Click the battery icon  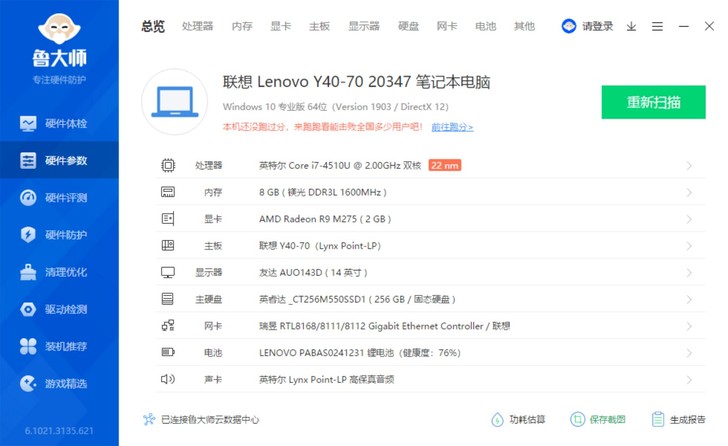coord(168,352)
